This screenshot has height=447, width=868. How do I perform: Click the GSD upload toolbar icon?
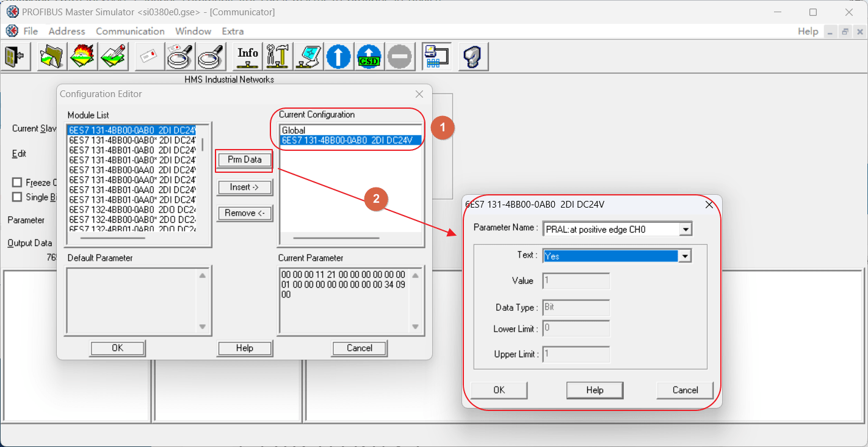point(369,57)
